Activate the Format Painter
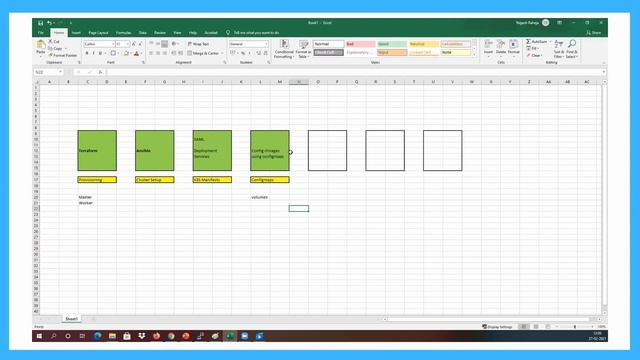This screenshot has width=640, height=360. [62, 55]
